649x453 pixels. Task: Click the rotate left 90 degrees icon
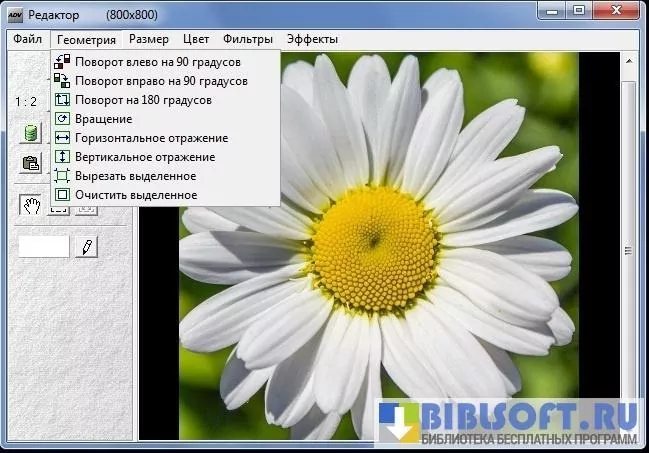click(62, 62)
